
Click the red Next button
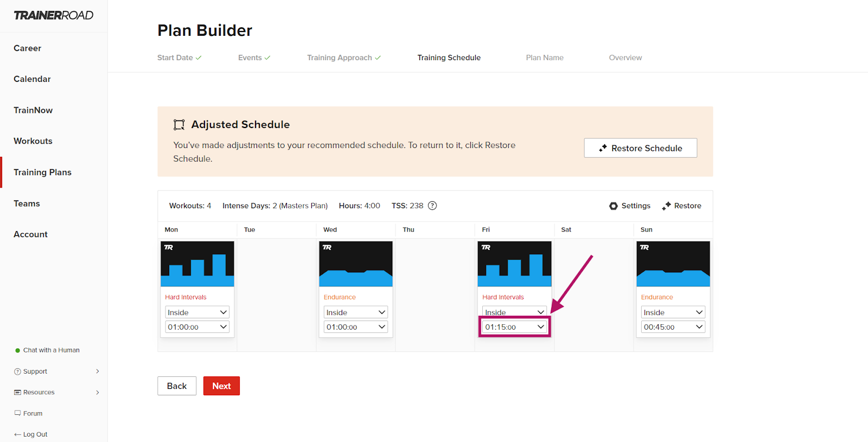tap(221, 386)
